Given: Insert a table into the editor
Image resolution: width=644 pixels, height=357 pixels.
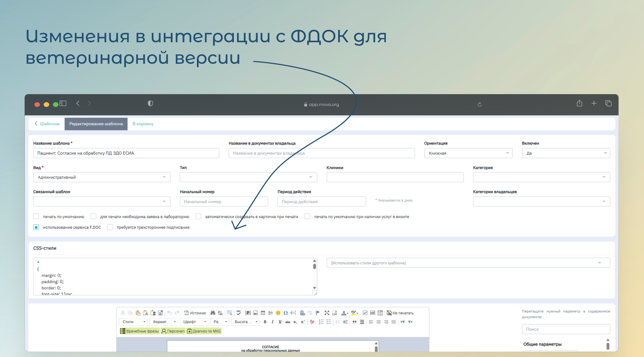Looking at the screenshot, I should (263, 313).
